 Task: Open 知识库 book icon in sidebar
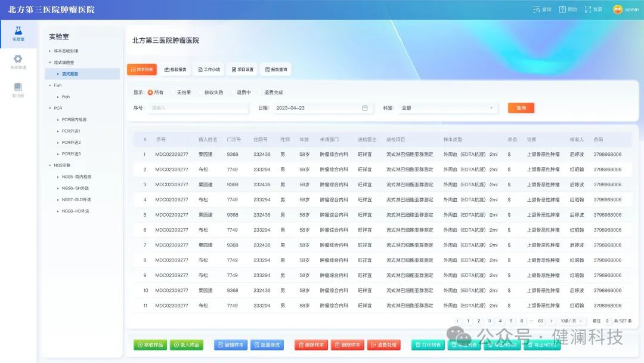pos(18,87)
